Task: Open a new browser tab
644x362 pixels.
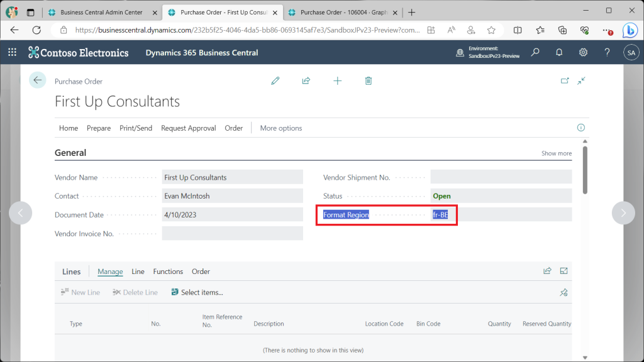Action: click(x=411, y=13)
